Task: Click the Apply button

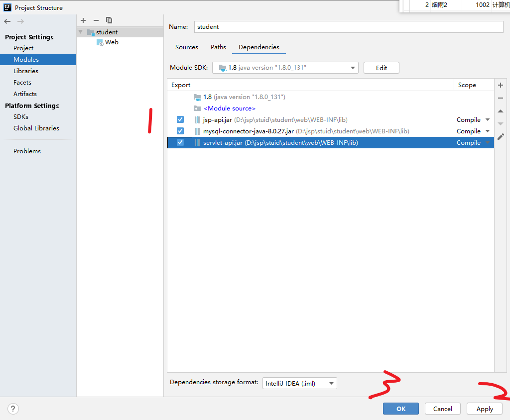Action: tap(485, 409)
